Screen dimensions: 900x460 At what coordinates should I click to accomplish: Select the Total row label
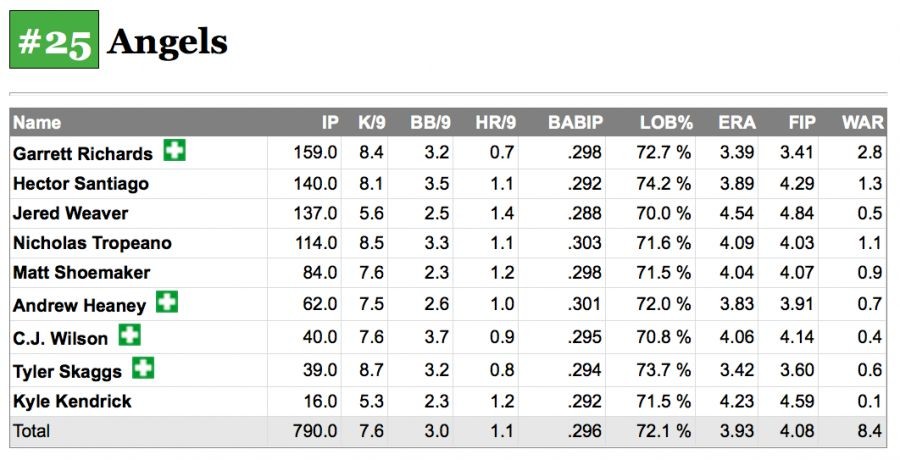click(x=31, y=432)
